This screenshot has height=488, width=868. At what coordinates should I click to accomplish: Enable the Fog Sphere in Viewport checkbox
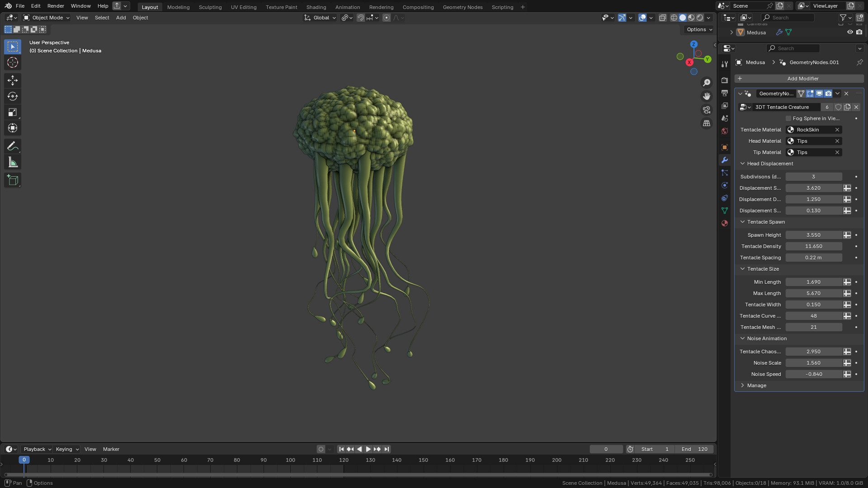(x=788, y=118)
